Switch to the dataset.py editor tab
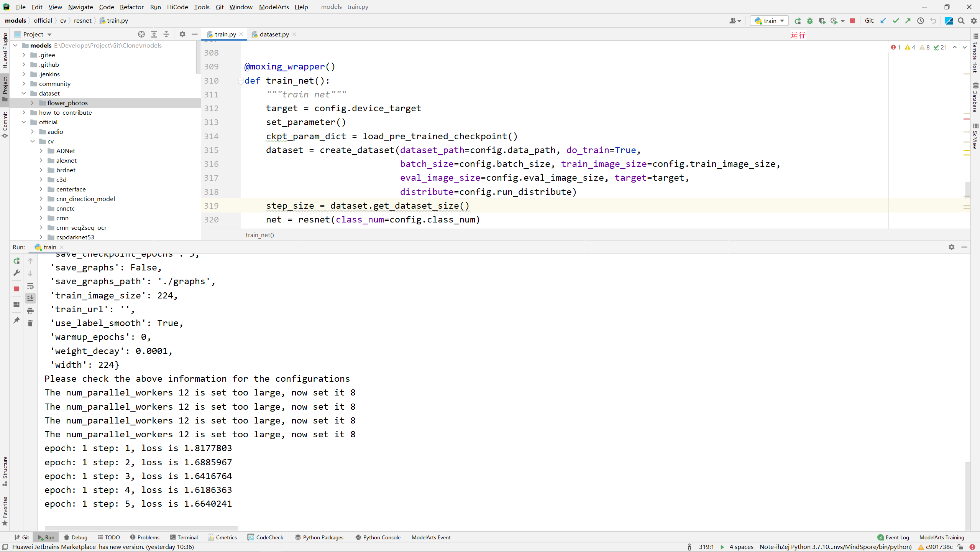The height and width of the screenshot is (552, 980). [274, 34]
